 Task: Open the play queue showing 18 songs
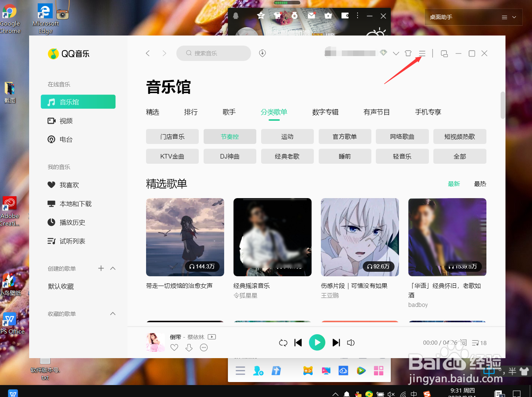pos(479,343)
